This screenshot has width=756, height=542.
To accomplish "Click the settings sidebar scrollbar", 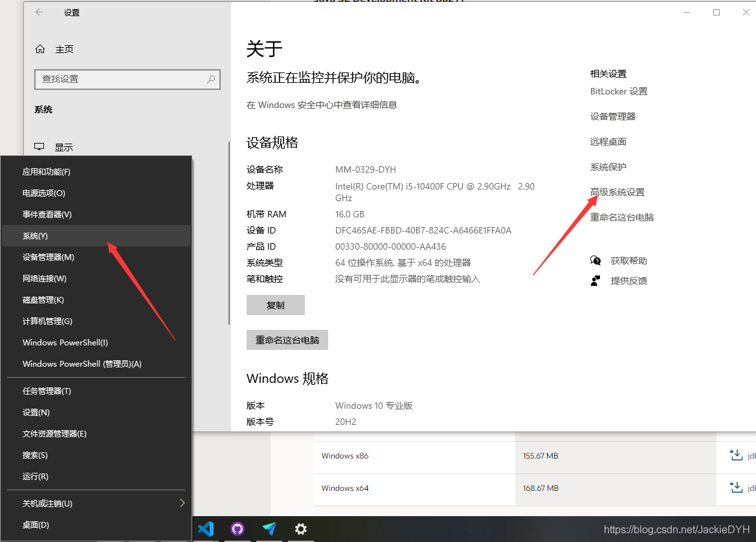I will (x=228, y=233).
